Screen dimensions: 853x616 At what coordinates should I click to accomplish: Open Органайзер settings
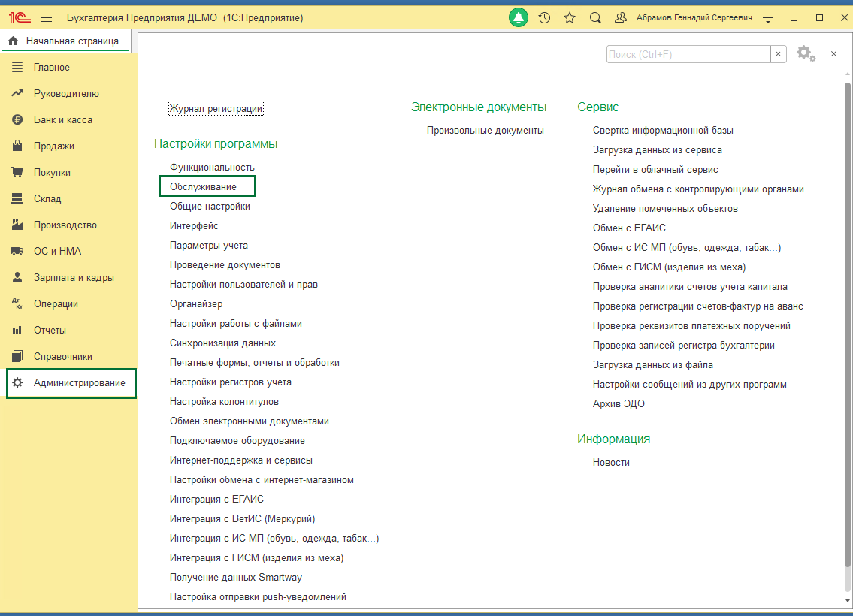(196, 304)
